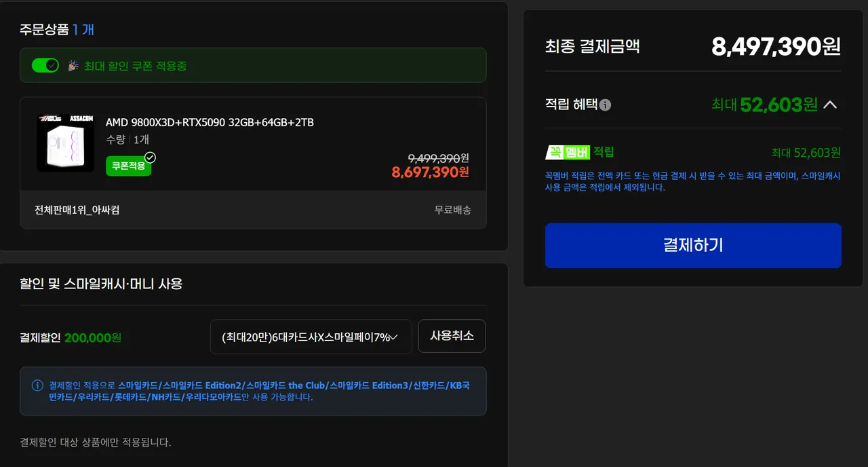Collapse the 적립 혜택 chevron
868x467 pixels.
click(x=830, y=105)
